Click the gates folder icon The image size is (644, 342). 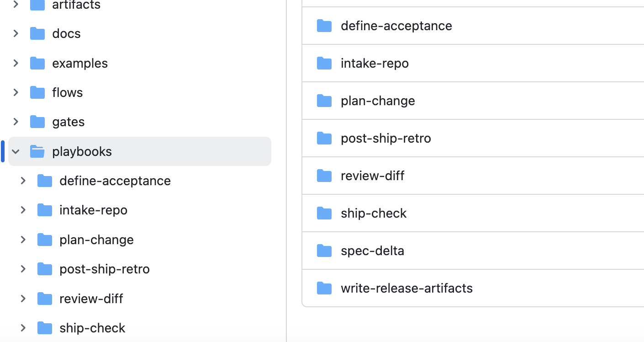pos(37,121)
